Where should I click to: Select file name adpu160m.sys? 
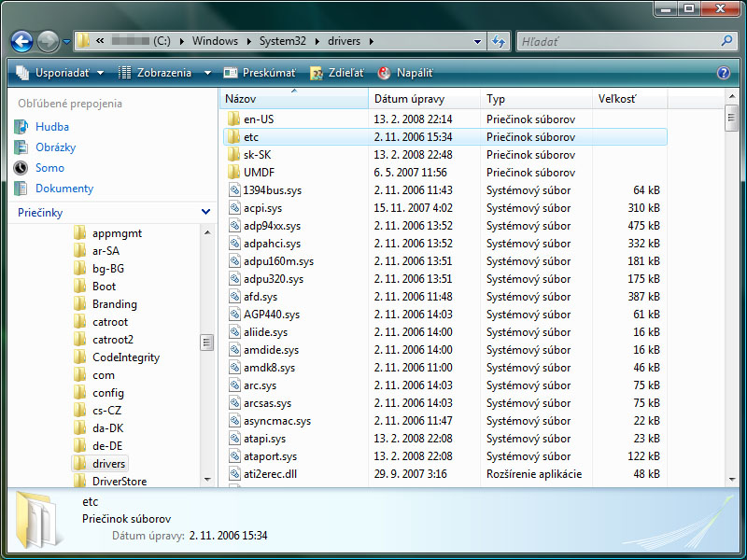[x=278, y=261]
